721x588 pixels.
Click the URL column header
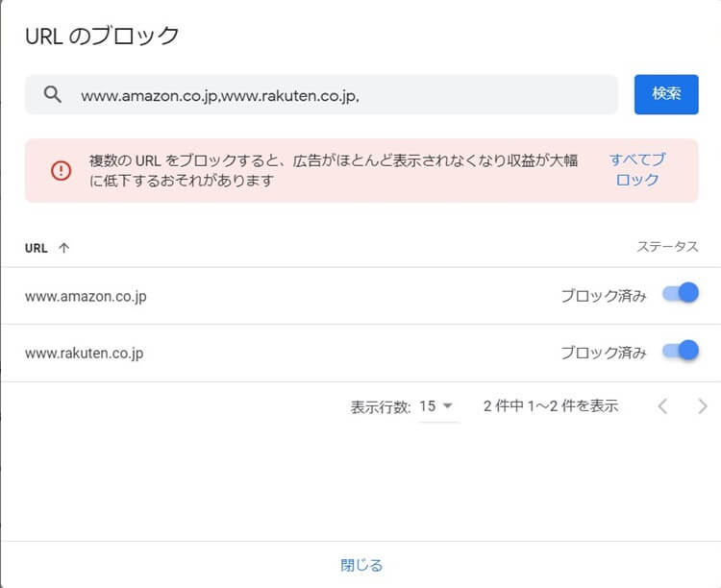pos(37,248)
